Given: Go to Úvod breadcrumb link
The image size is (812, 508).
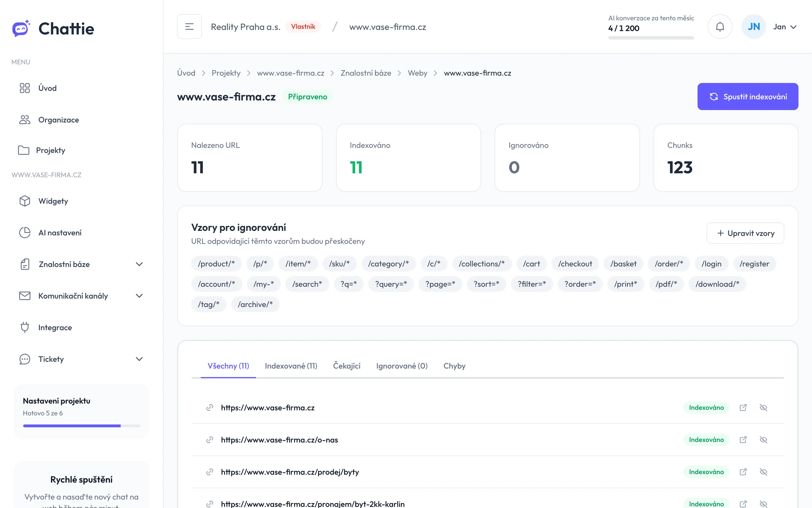Looking at the screenshot, I should pos(186,73).
